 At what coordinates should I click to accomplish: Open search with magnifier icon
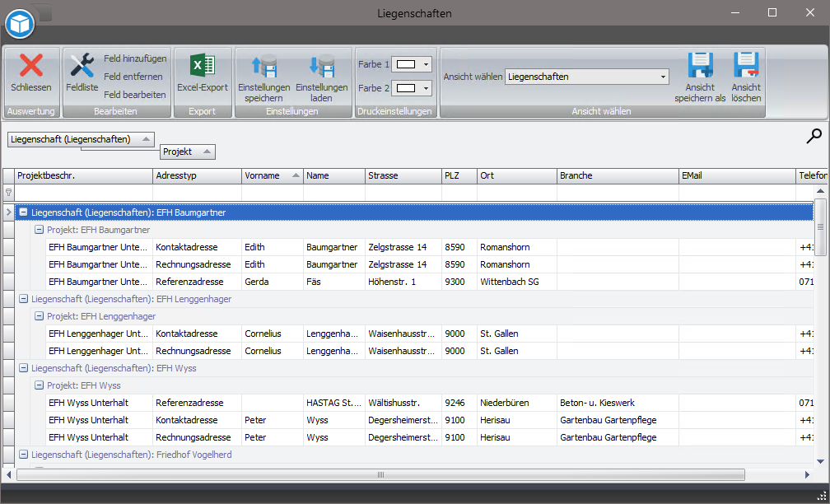pos(814,136)
